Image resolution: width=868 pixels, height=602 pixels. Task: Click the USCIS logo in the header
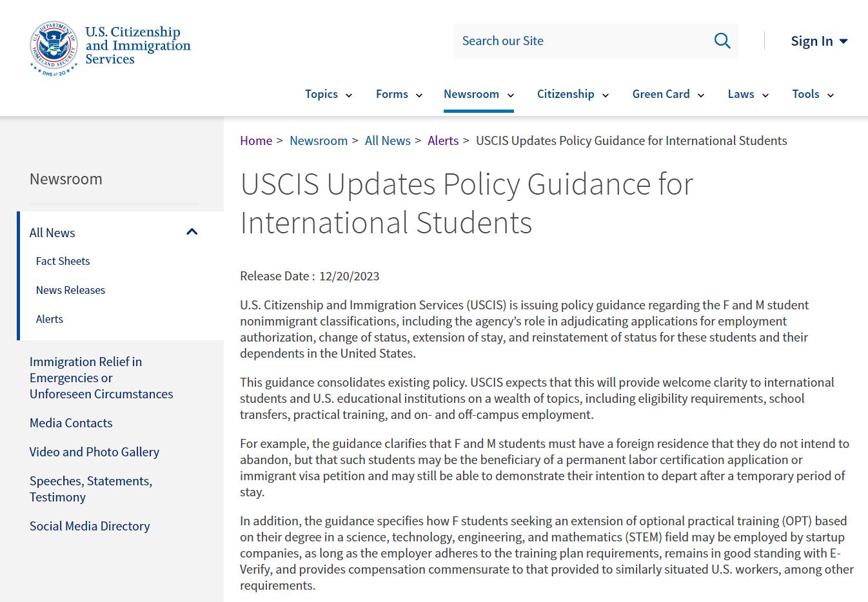pos(110,46)
